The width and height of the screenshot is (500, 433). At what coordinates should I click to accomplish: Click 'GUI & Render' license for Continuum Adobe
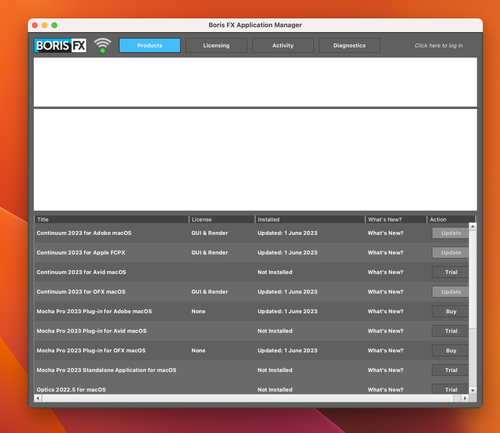(210, 233)
